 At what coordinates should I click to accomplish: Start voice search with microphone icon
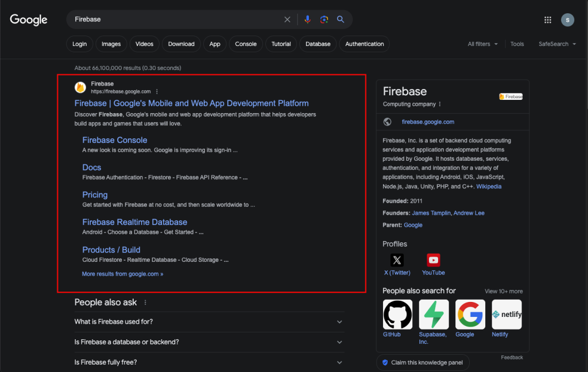308,20
